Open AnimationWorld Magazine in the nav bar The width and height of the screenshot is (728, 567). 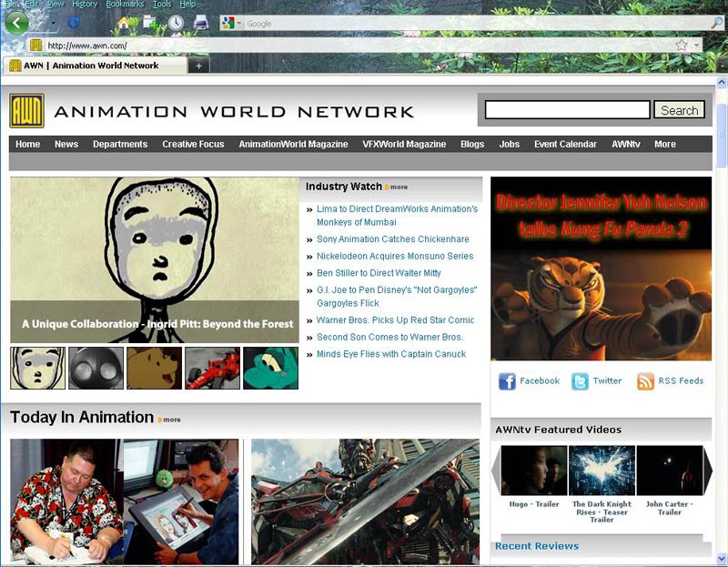pos(293,145)
